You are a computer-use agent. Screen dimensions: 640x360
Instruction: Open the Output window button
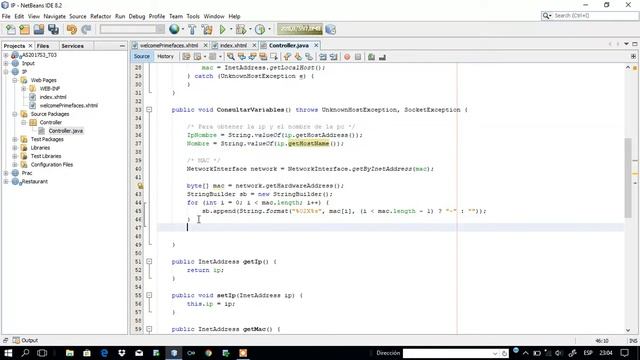[25, 340]
